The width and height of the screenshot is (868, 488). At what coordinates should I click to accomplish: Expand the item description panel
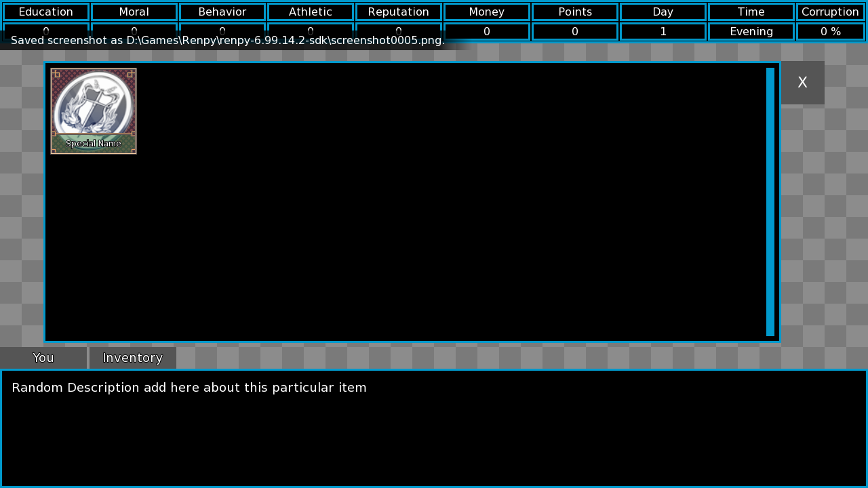coord(434,427)
